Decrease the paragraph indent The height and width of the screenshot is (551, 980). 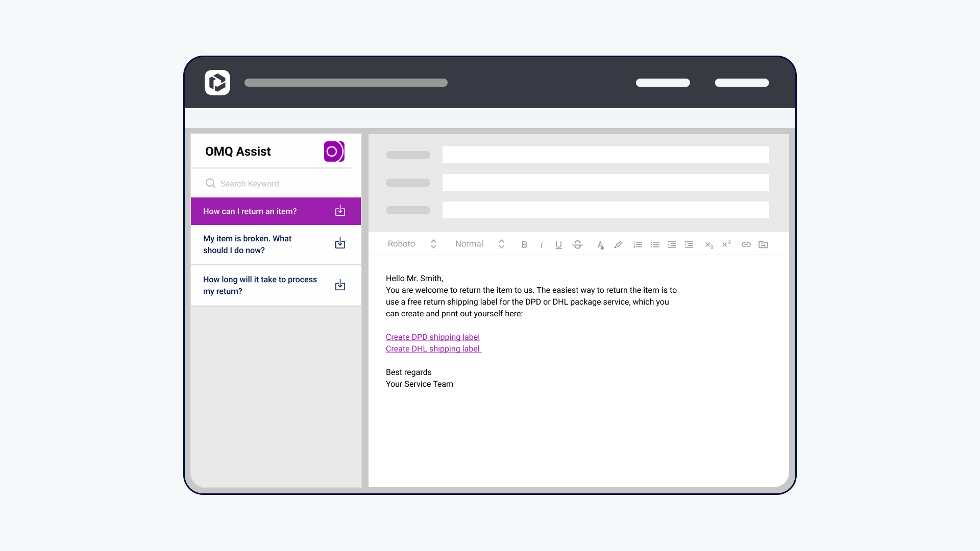tap(672, 244)
